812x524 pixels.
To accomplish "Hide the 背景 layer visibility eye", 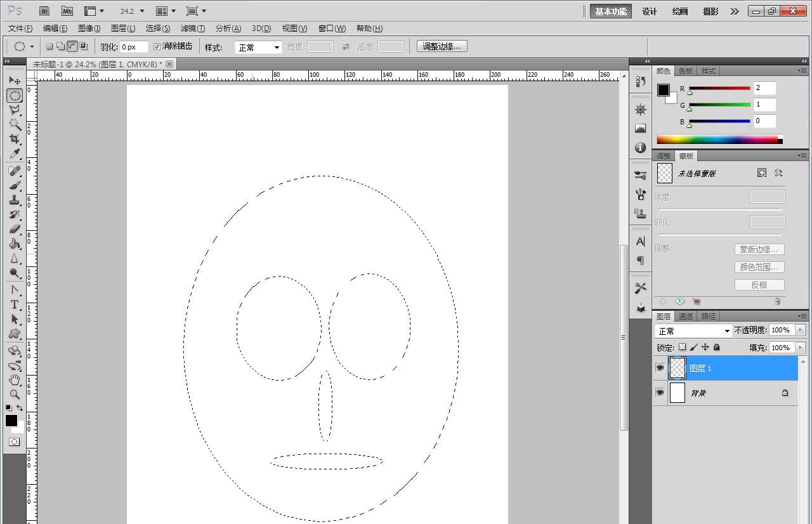I will click(660, 393).
